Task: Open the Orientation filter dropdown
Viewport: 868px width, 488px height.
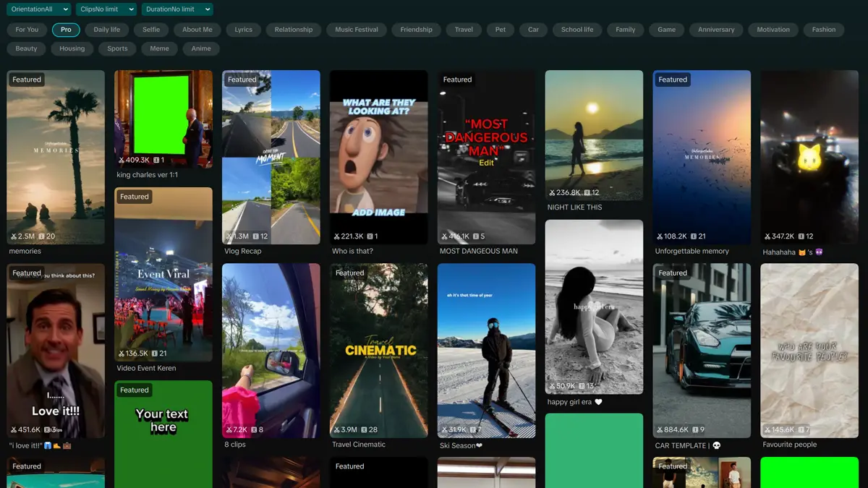Action: click(38, 9)
